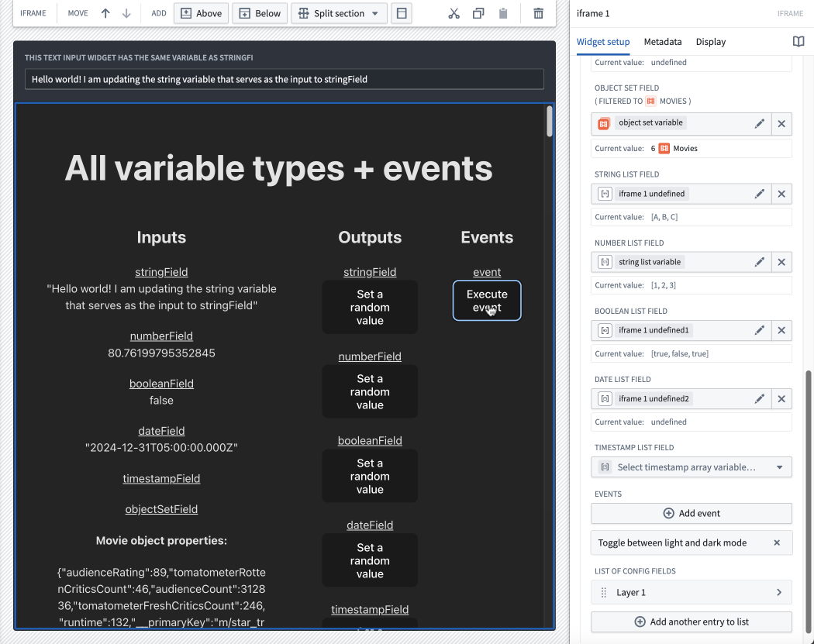Dismiss the 'Toggle between light and dark mode' event

(x=777, y=542)
